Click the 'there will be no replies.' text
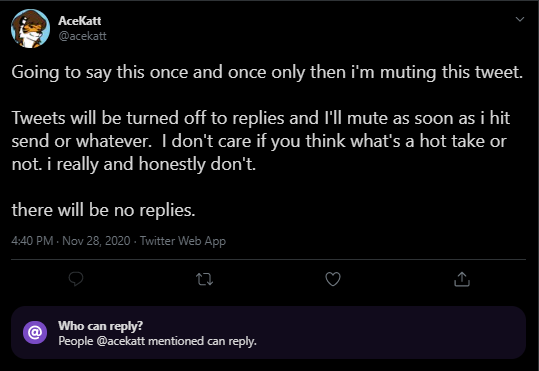Screen dimensions: 539x371 pyautogui.click(x=103, y=210)
